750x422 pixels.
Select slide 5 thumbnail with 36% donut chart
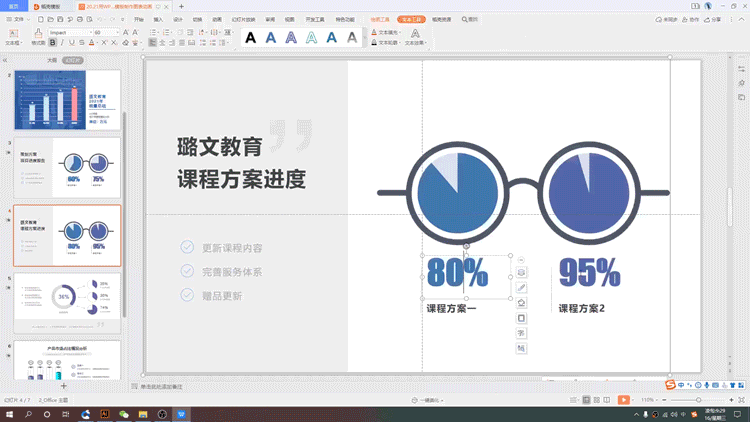[x=67, y=303]
